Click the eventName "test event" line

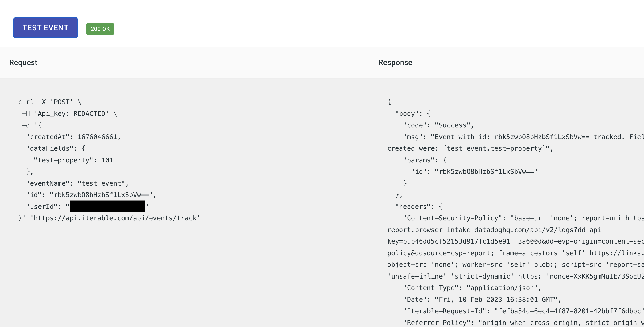tap(77, 183)
